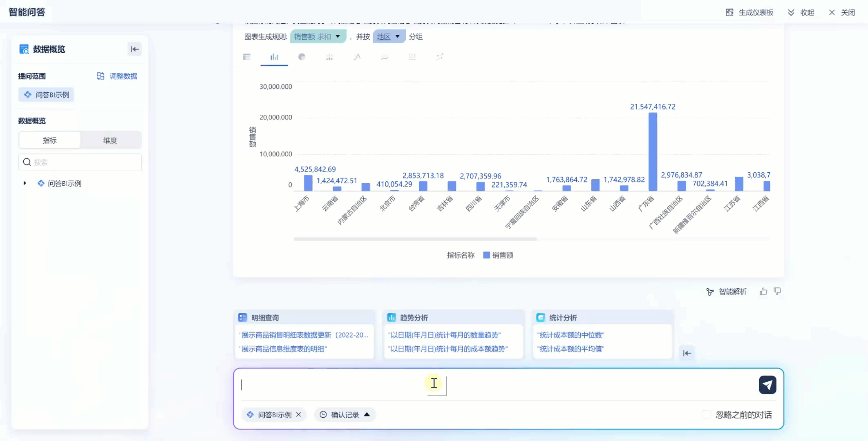The height and width of the screenshot is (441, 868).
Task: Click the send message arrow button
Action: (x=767, y=385)
